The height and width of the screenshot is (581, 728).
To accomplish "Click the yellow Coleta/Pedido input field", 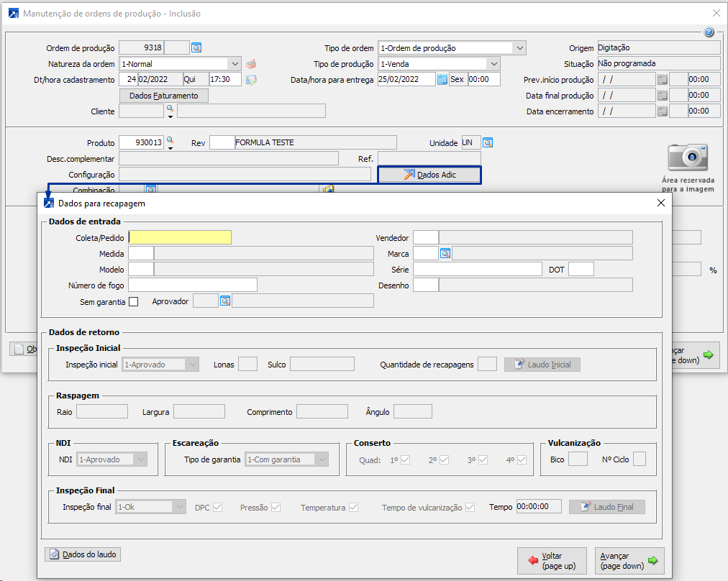I will (x=180, y=238).
